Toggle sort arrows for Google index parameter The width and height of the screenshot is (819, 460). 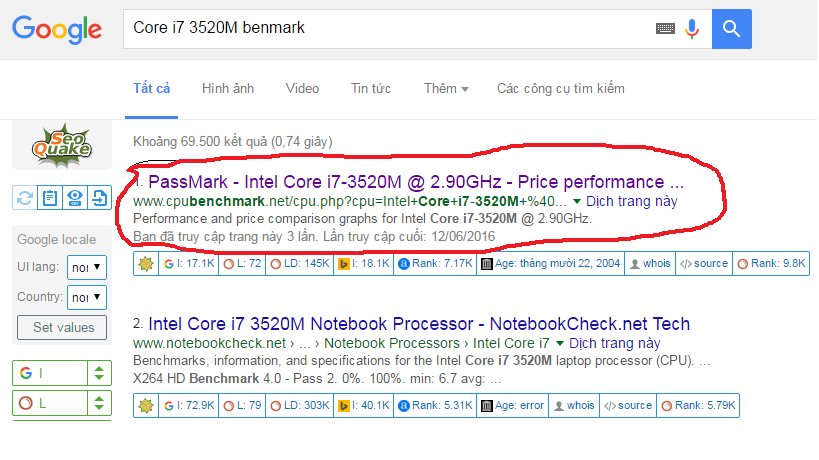click(x=98, y=374)
